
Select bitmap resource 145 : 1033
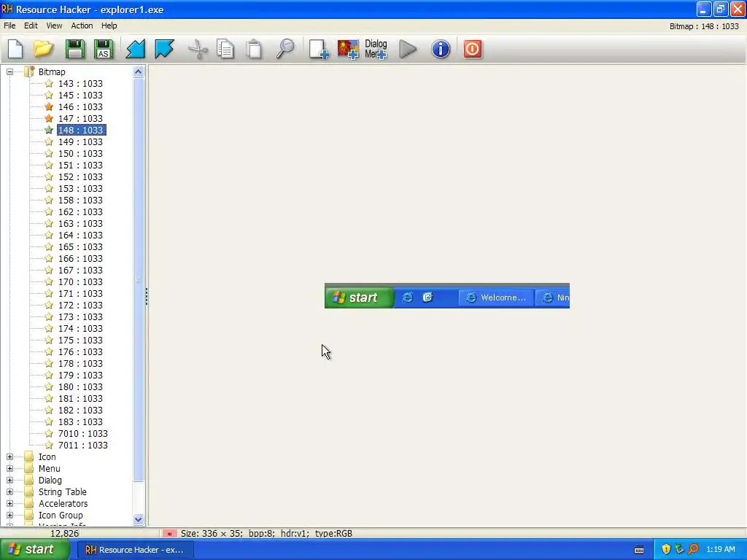pyautogui.click(x=80, y=96)
